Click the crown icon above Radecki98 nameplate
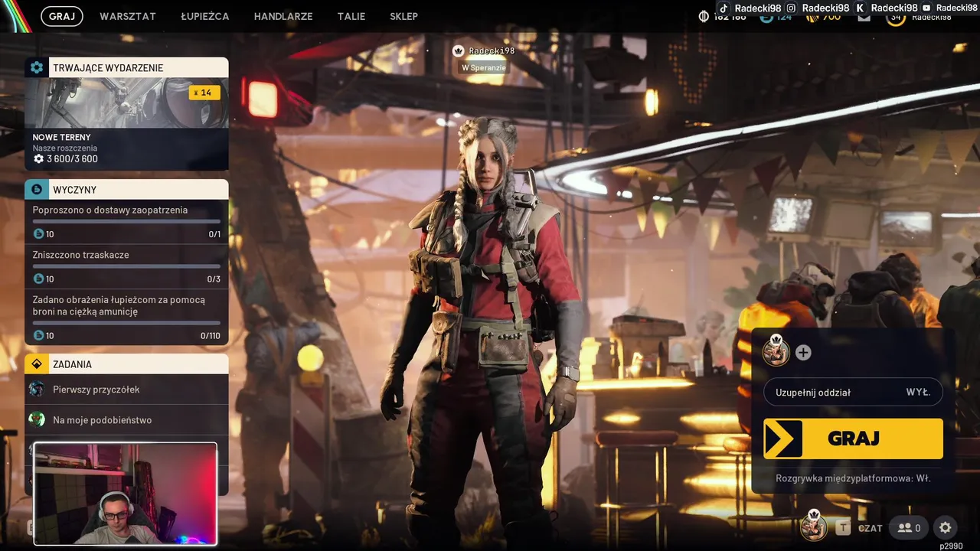The height and width of the screenshot is (551, 980). click(x=459, y=51)
